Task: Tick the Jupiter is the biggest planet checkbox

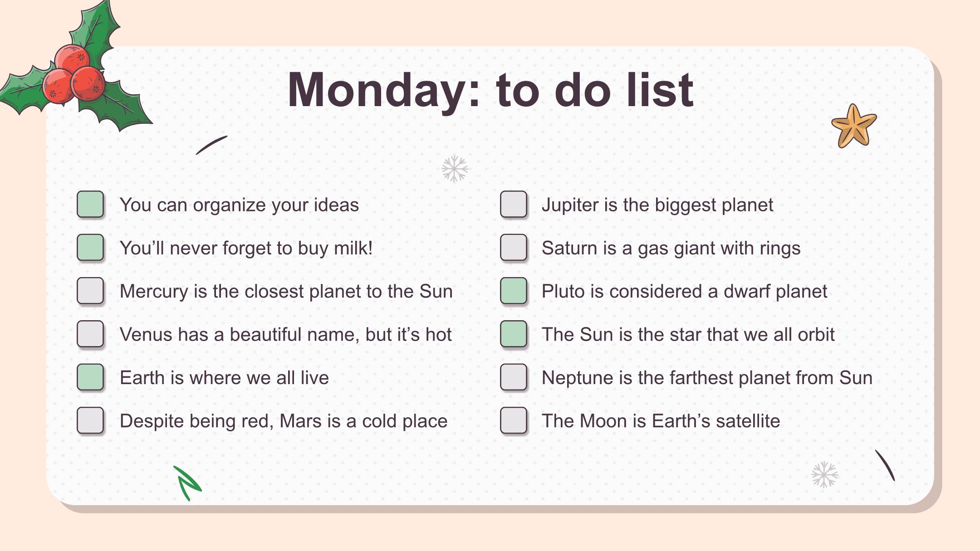Action: tap(514, 205)
